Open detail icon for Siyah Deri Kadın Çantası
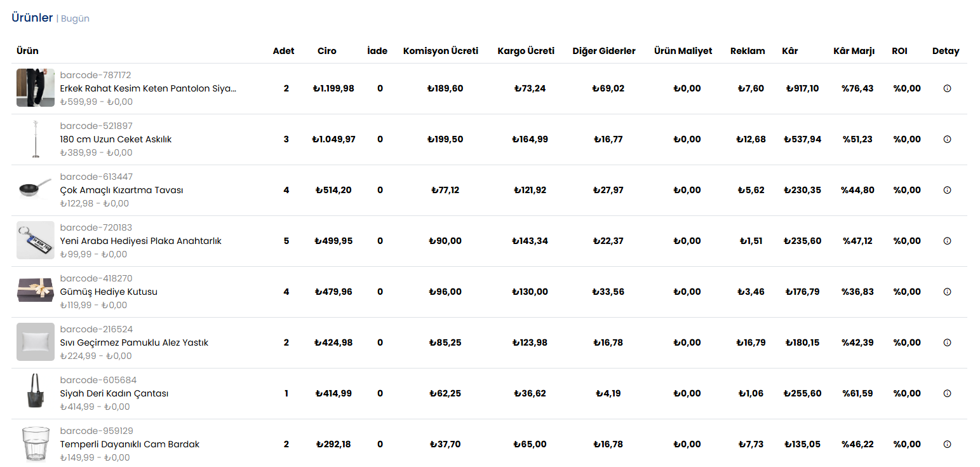The height and width of the screenshot is (467, 980). tap(947, 393)
